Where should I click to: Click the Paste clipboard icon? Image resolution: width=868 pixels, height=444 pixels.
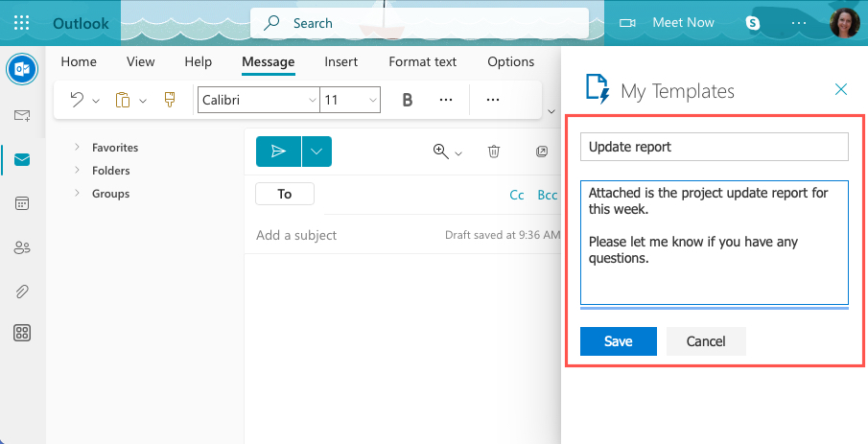[123, 100]
